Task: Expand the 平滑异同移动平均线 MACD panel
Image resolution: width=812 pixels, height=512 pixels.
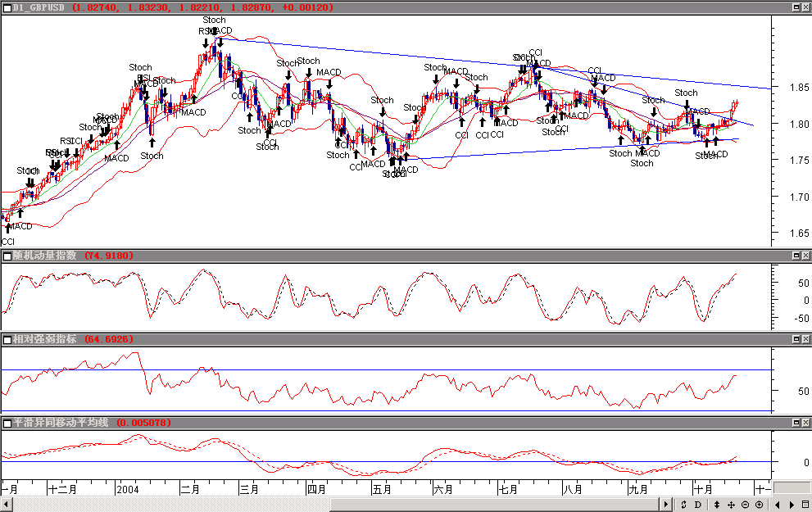Action: [x=795, y=423]
